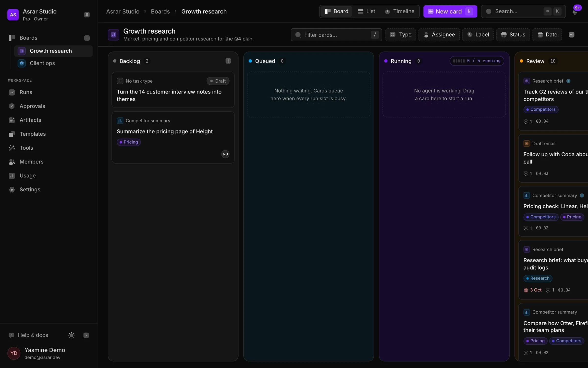Image resolution: width=588 pixels, height=368 pixels.
Task: Open the Type filter dropdown
Action: [401, 35]
